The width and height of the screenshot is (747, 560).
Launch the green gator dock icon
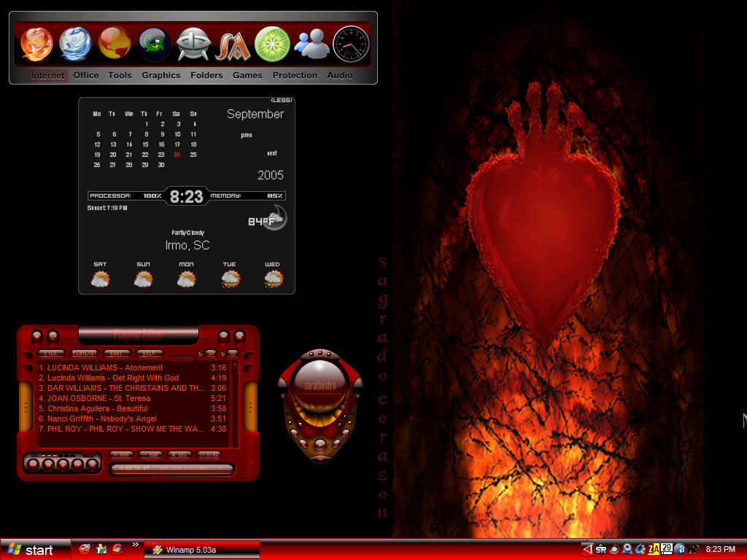click(155, 44)
